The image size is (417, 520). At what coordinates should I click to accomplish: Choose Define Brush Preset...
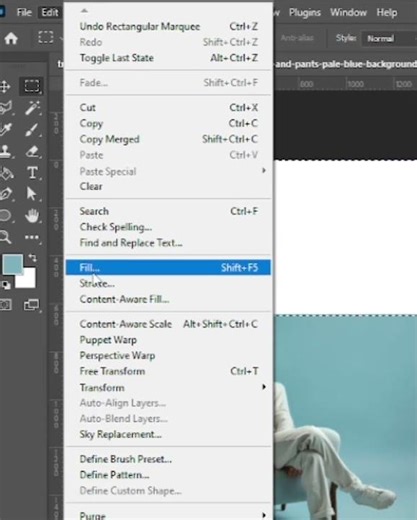pyautogui.click(x=169, y=459)
